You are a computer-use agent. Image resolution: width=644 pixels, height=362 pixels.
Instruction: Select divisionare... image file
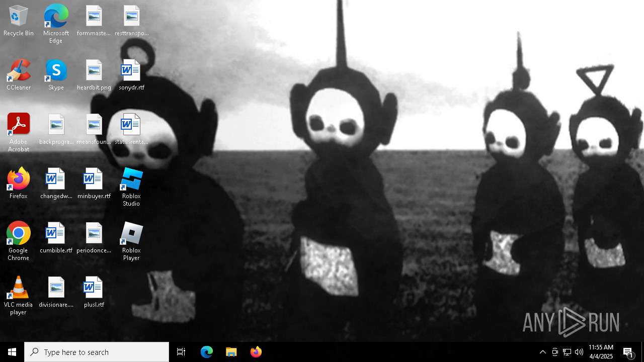click(56, 293)
